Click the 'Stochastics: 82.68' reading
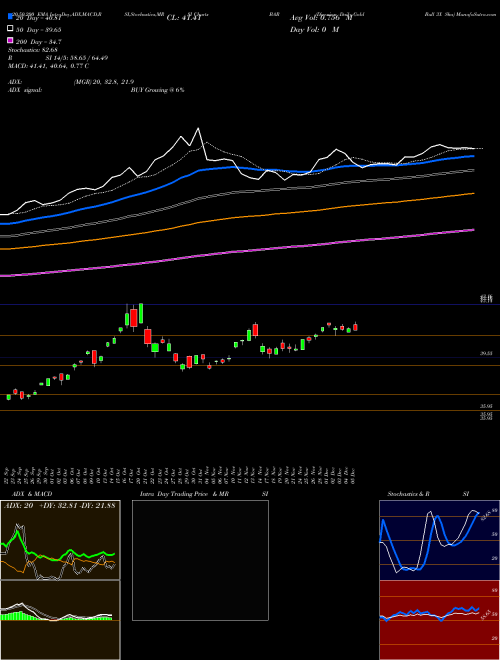The image size is (500, 660). coord(32,50)
